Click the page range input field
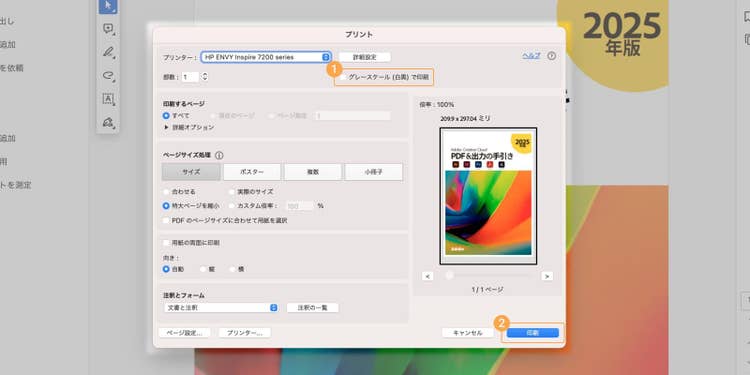The width and height of the screenshot is (750, 375). click(352, 116)
